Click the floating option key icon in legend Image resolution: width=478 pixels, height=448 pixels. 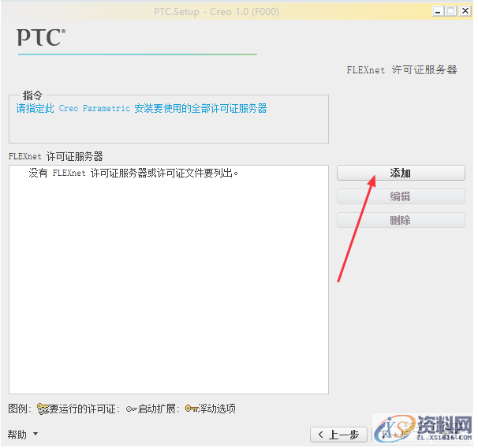pyautogui.click(x=192, y=409)
